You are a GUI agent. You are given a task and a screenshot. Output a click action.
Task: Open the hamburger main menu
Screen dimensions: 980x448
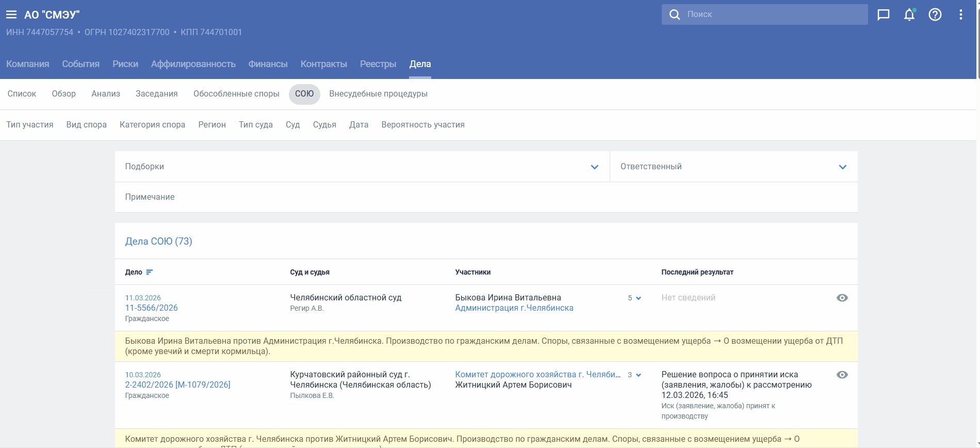[x=11, y=14]
